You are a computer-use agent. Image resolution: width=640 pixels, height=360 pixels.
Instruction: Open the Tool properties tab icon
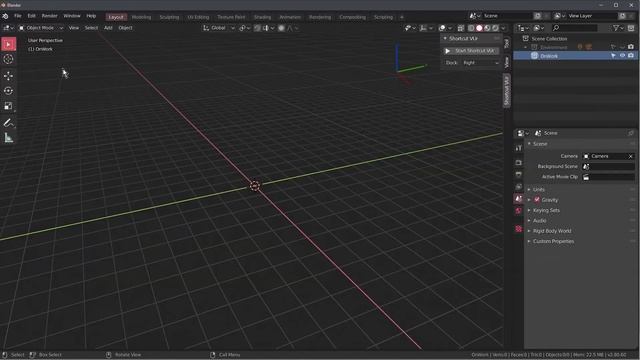[518, 147]
